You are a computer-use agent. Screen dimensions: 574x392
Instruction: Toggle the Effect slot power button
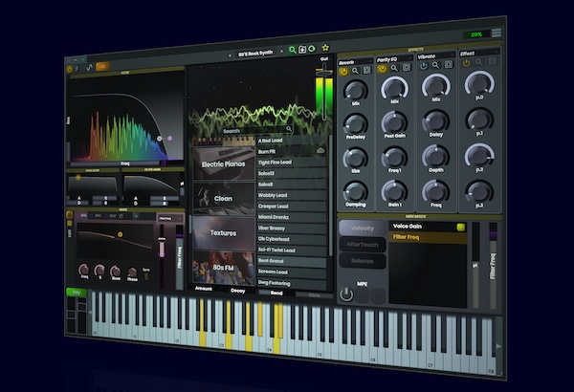click(x=466, y=63)
